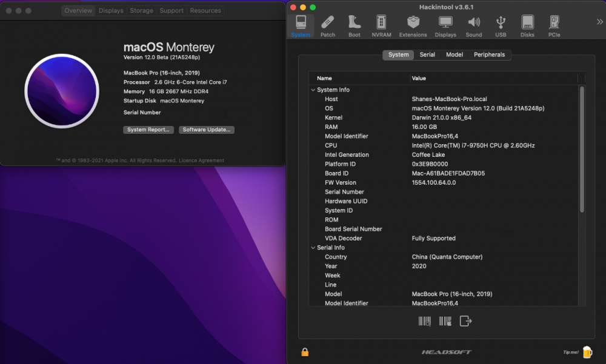The height and width of the screenshot is (364, 606).
Task: Select the Board Serial Number row
Action: pyautogui.click(x=444, y=229)
